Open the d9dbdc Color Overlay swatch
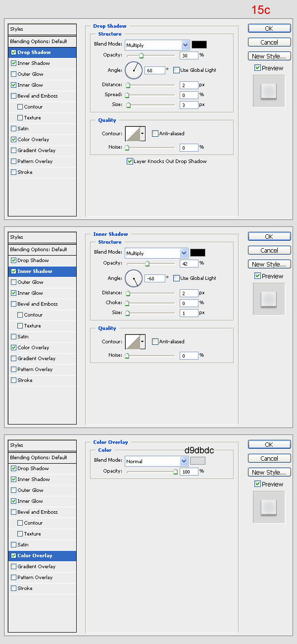Image resolution: width=297 pixels, height=644 pixels. point(198,461)
